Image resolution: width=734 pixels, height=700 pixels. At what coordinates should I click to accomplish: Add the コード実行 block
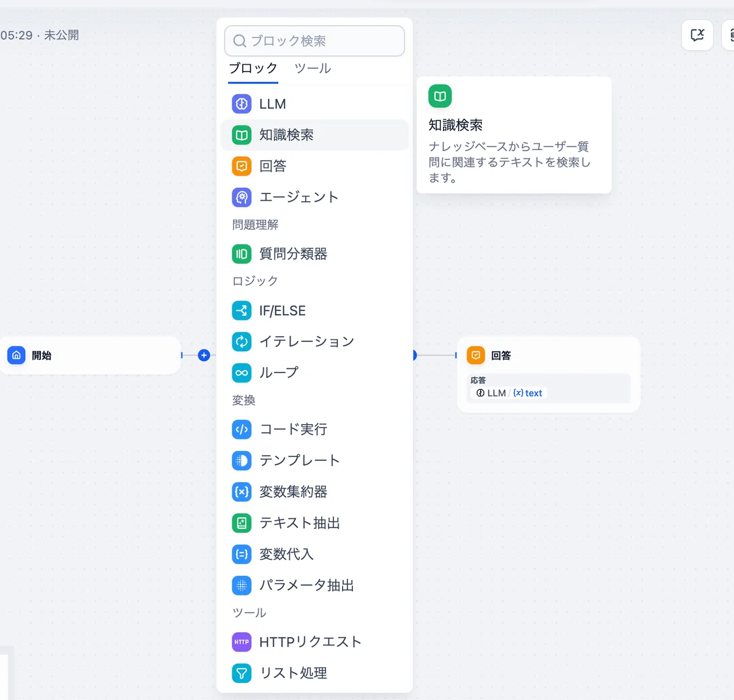(x=314, y=430)
